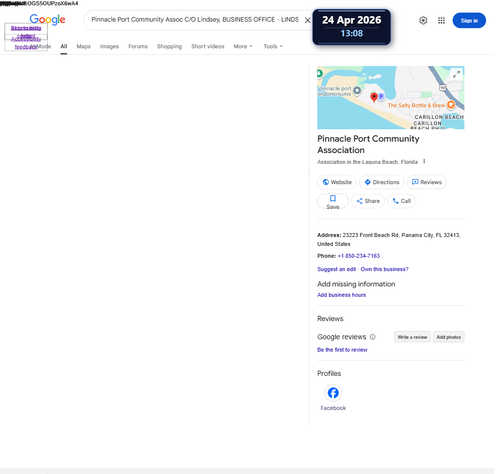The height and width of the screenshot is (474, 500).
Task: Click the red location pin on map
Action: (x=374, y=97)
